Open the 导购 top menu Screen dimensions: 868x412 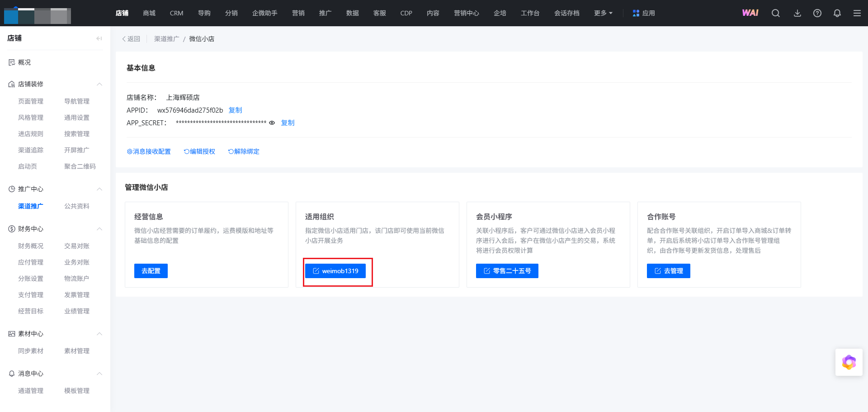tap(204, 13)
